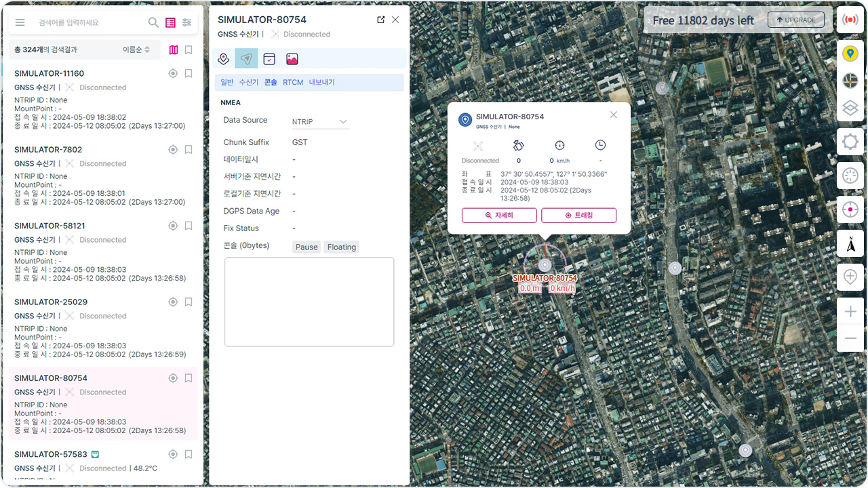Open the hamburger menu in the search bar
The height and width of the screenshot is (488, 868).
20,22
